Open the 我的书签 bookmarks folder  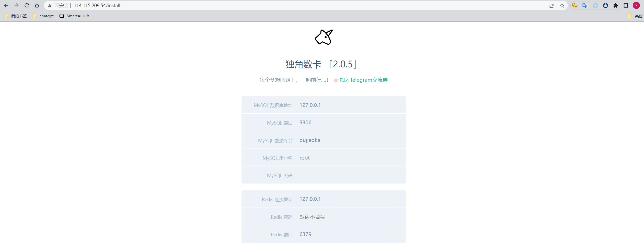(16, 16)
